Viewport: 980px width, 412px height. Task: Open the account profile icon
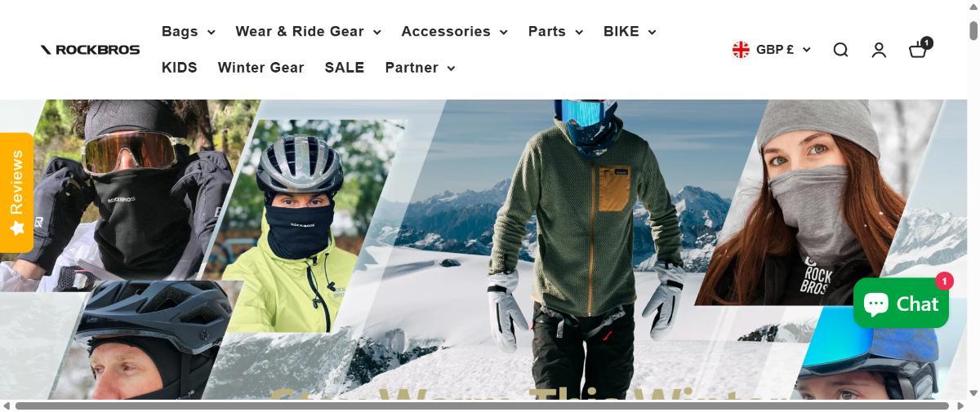(x=879, y=50)
